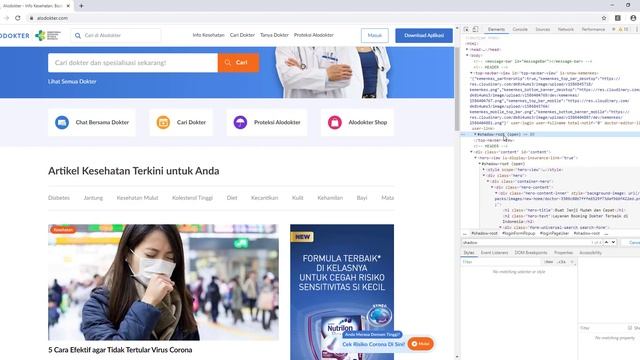Click the Cari di Alodokter header search field
Screen dimensions: 640x360
(x=116, y=36)
